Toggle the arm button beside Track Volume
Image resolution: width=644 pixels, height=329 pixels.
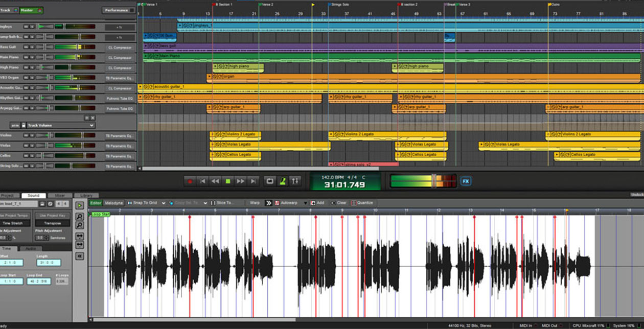pos(15,125)
